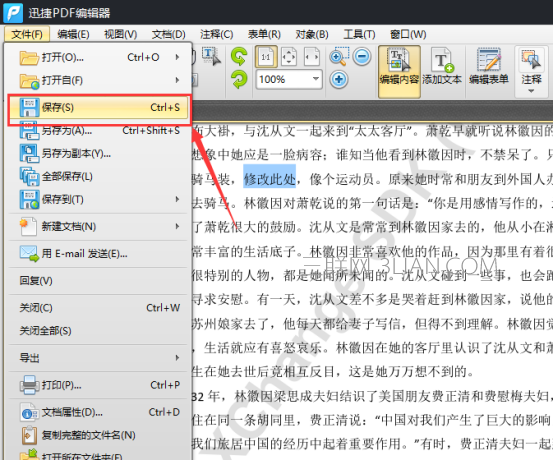Click the fit page view icon

click(289, 57)
